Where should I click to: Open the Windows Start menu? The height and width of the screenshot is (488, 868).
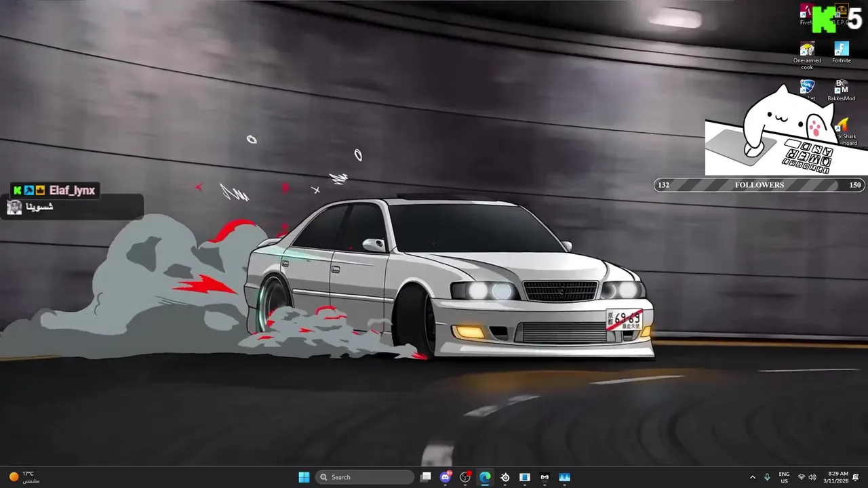coord(304,477)
